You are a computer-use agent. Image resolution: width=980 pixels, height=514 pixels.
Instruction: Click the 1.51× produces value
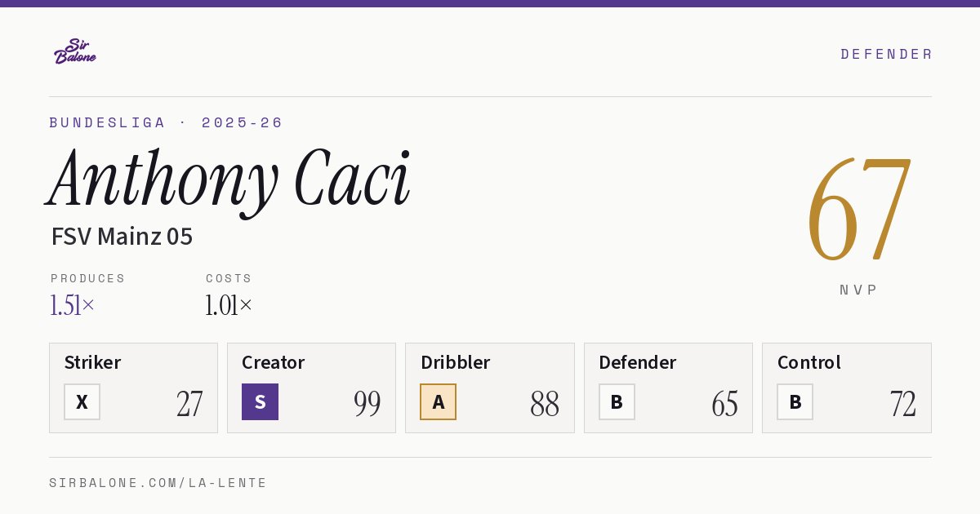coord(73,305)
